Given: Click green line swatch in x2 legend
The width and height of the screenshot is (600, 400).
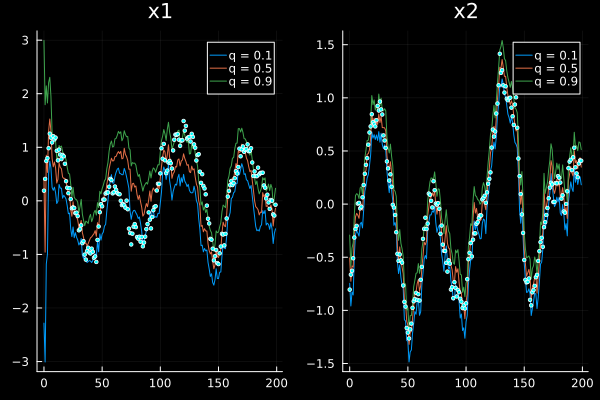Looking at the screenshot, I should coord(524,82).
